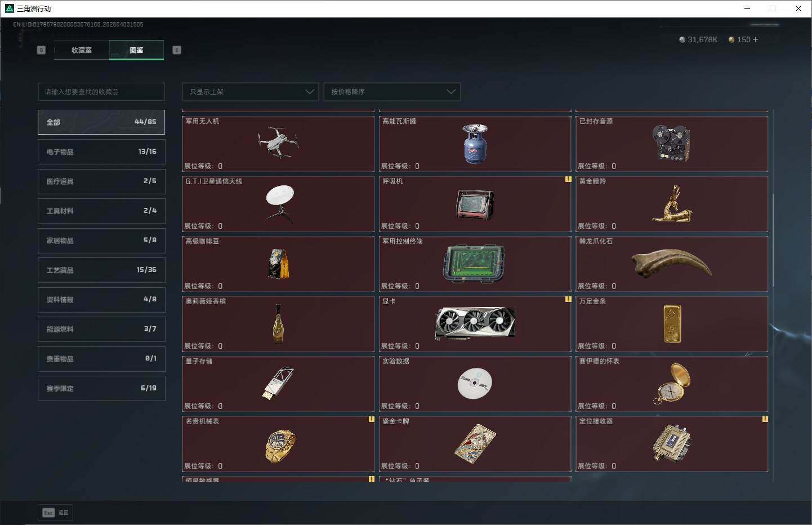Select the 鎏金卡牌 gilded card image
This screenshot has width=812, height=525.
[x=475, y=444]
